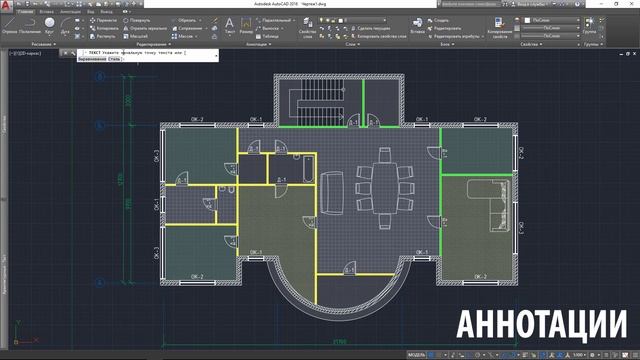Switch to the Вставка ribbon tab

(46, 12)
